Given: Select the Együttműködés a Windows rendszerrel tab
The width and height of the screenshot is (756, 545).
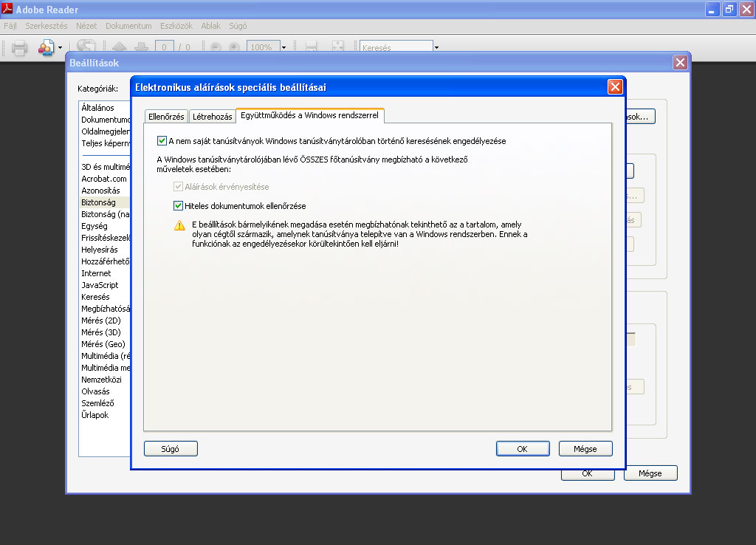Looking at the screenshot, I should (x=309, y=115).
